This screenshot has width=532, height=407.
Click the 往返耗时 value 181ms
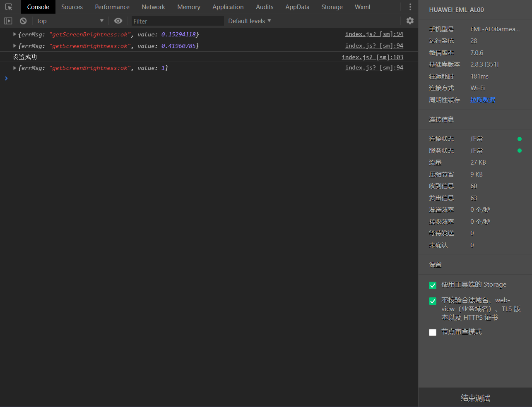(479, 76)
